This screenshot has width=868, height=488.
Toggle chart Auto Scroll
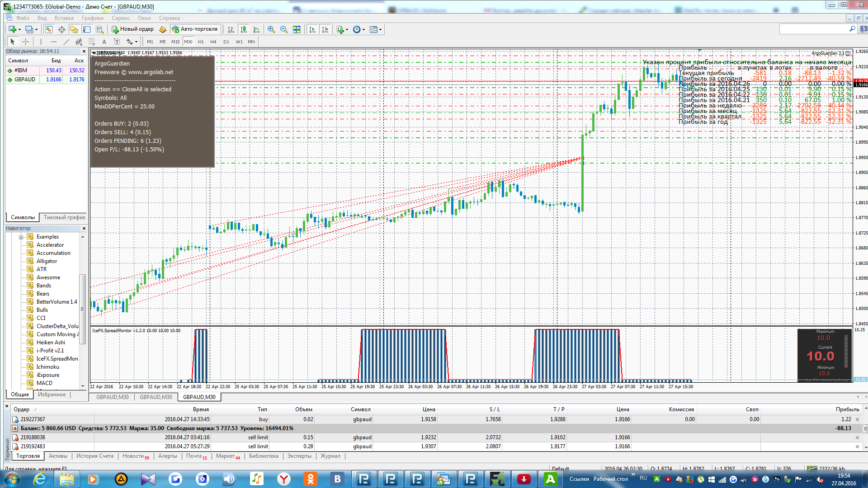[312, 29]
